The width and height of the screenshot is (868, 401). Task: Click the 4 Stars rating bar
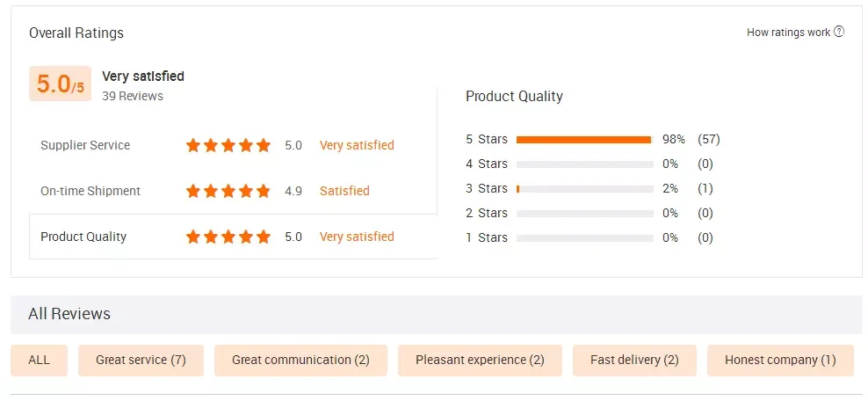click(x=584, y=164)
